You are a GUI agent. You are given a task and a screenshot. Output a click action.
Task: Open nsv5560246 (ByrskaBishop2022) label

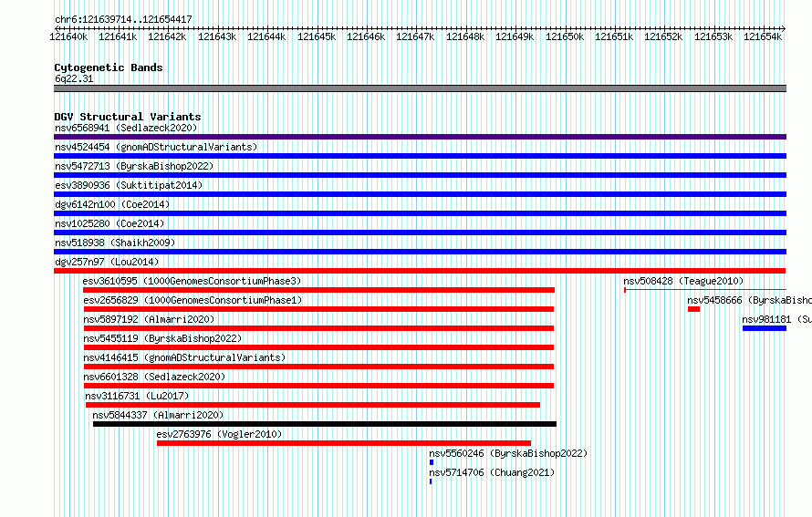(508, 453)
